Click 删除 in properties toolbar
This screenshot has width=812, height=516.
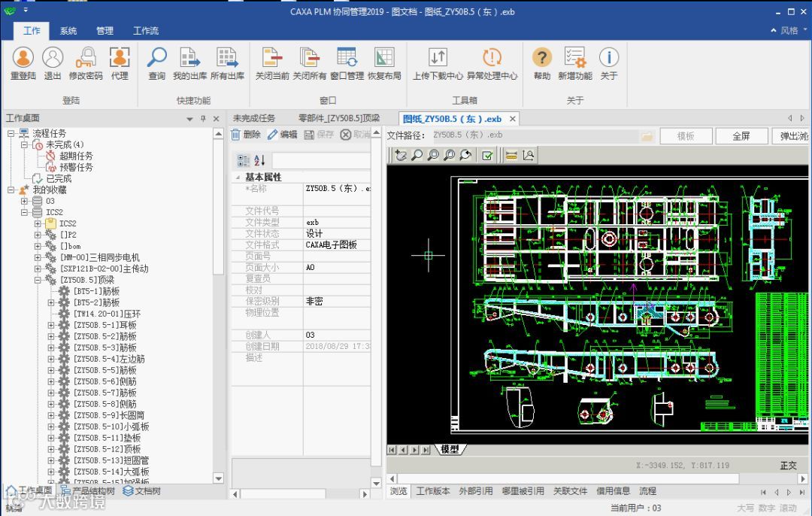click(245, 135)
